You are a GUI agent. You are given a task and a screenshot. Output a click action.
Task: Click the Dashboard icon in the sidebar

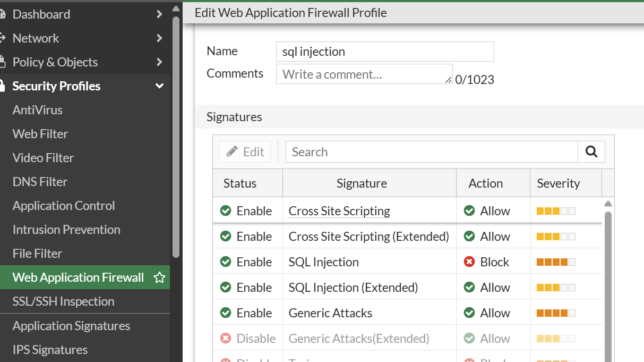click(x=2, y=14)
